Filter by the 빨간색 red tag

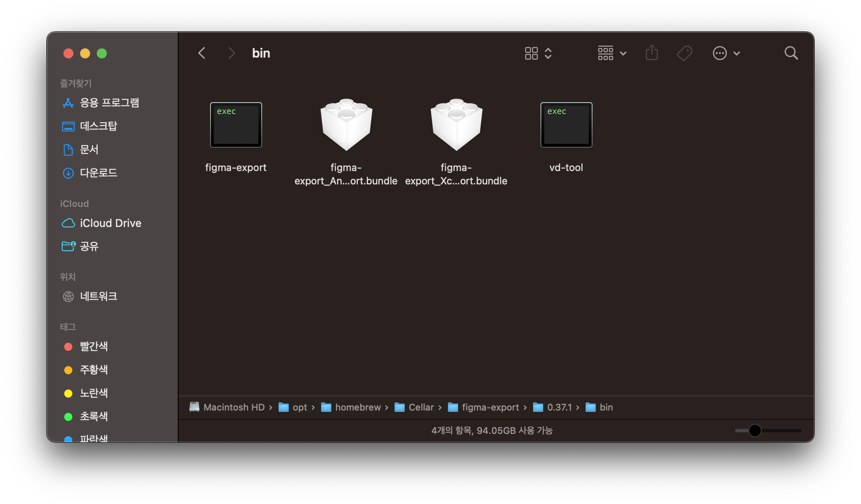[93, 347]
